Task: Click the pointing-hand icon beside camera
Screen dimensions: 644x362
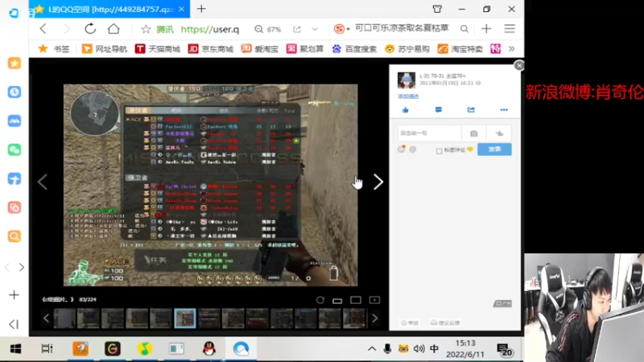Action: click(x=499, y=134)
